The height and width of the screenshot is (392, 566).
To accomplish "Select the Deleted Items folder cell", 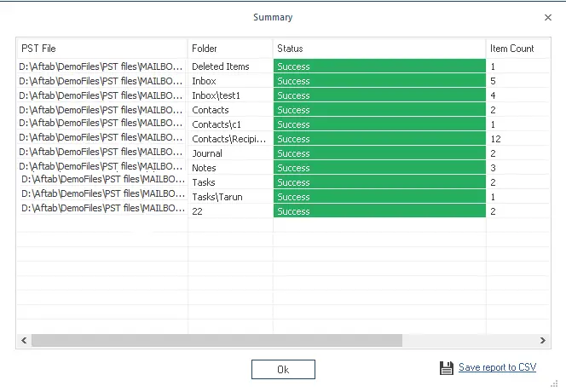I will (230, 66).
